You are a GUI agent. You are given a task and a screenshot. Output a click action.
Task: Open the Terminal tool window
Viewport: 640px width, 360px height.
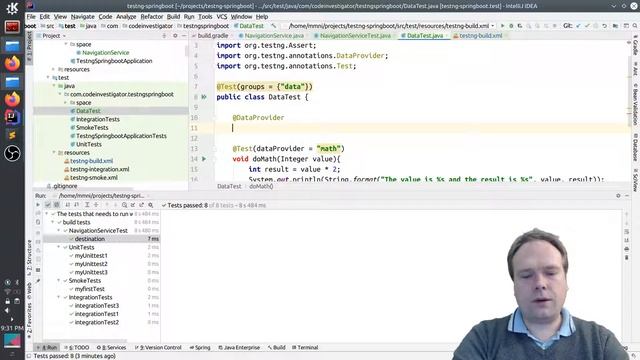305,347
